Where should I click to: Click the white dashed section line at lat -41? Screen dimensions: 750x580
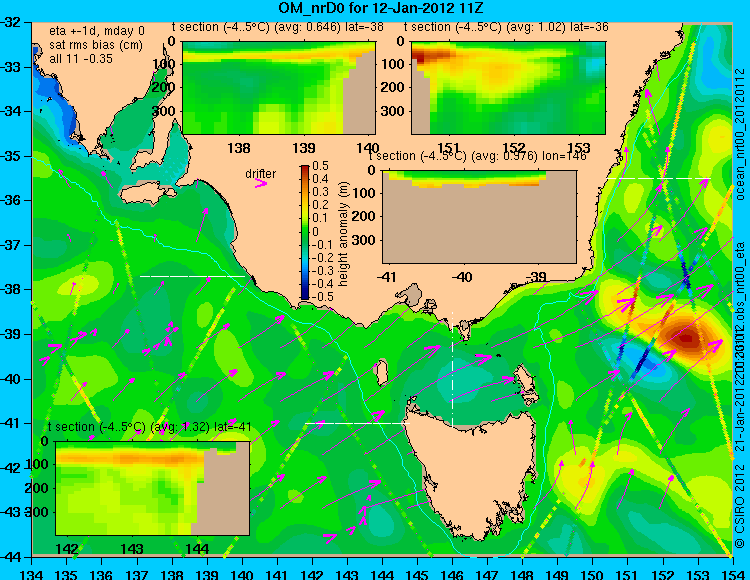357,423
